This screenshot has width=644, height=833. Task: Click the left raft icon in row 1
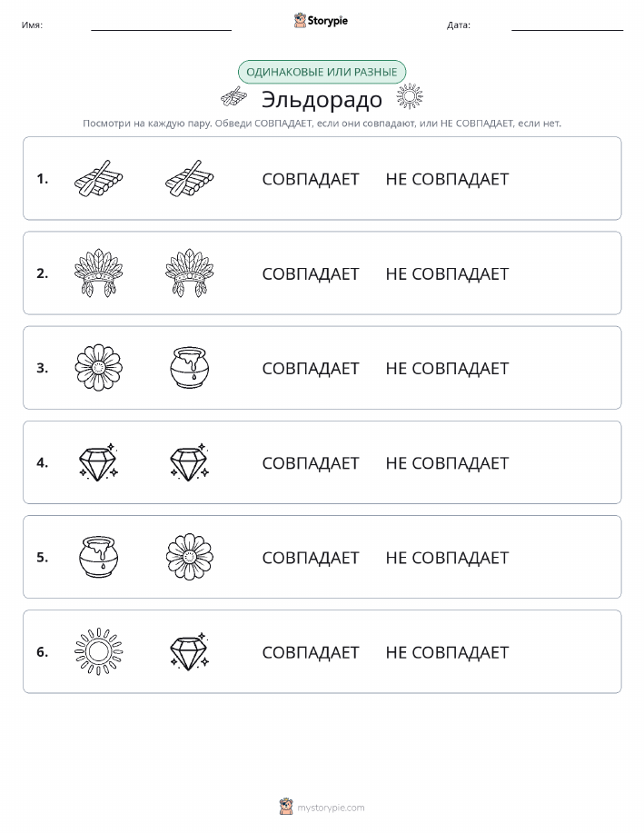pos(98,178)
